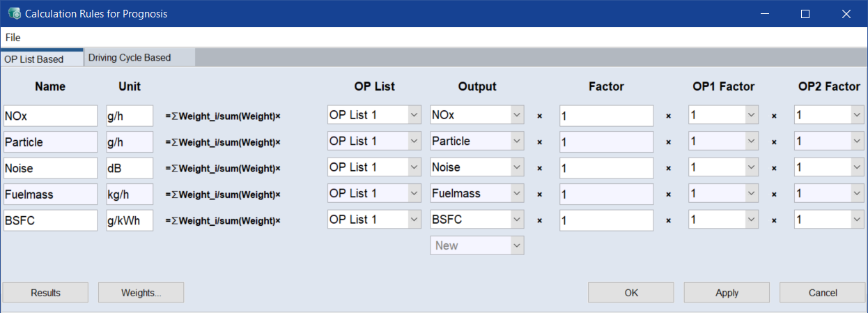Edit the Factor field in Fuelmass row
This screenshot has height=313, width=868.
pos(606,194)
